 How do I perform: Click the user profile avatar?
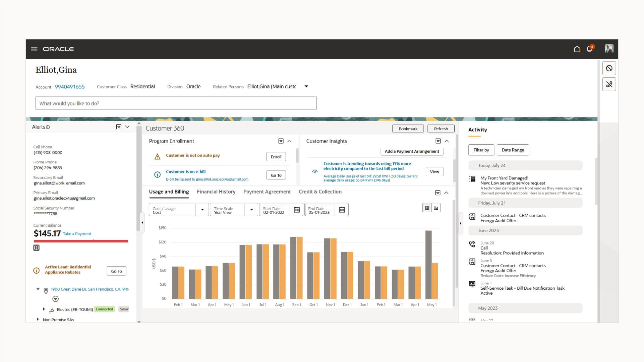[609, 49]
